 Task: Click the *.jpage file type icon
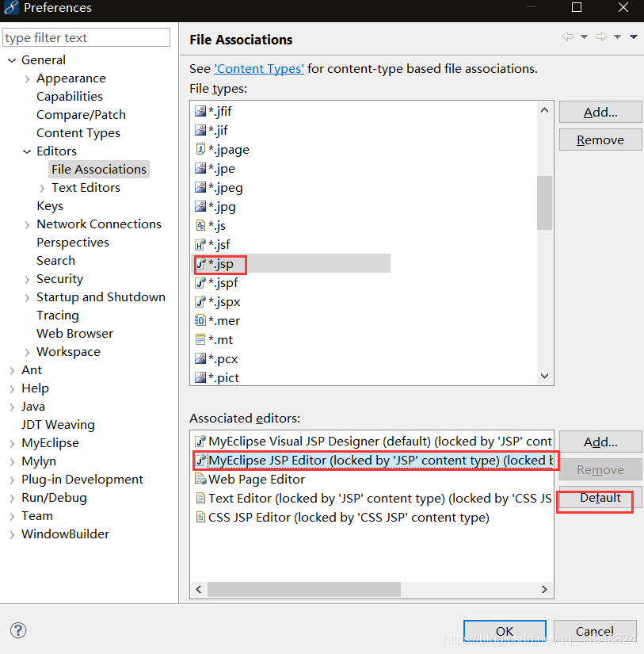200,149
